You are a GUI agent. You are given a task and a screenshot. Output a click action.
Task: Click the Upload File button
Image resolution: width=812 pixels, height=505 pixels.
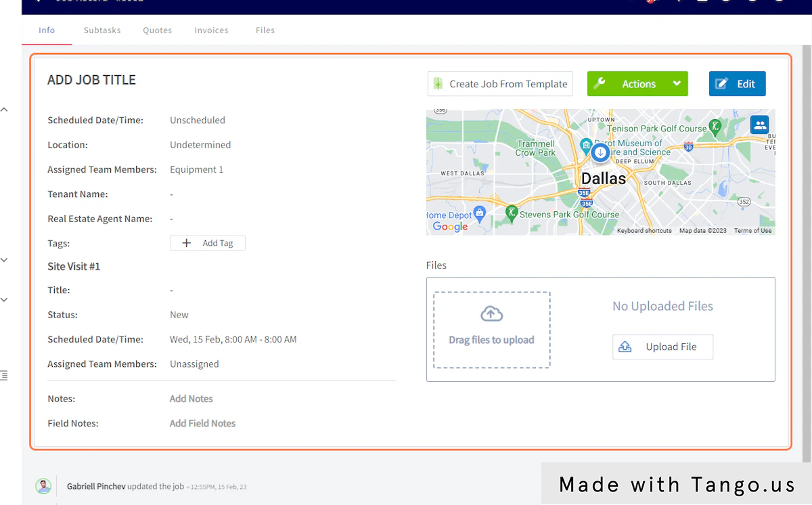(662, 347)
